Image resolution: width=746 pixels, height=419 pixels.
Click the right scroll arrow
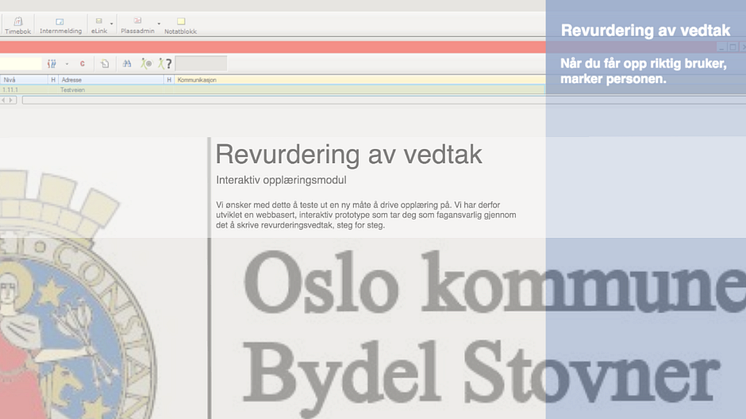click(11, 100)
